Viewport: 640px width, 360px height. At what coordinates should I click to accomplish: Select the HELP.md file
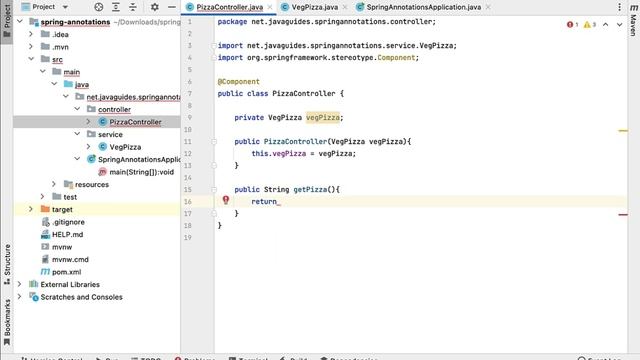67,234
